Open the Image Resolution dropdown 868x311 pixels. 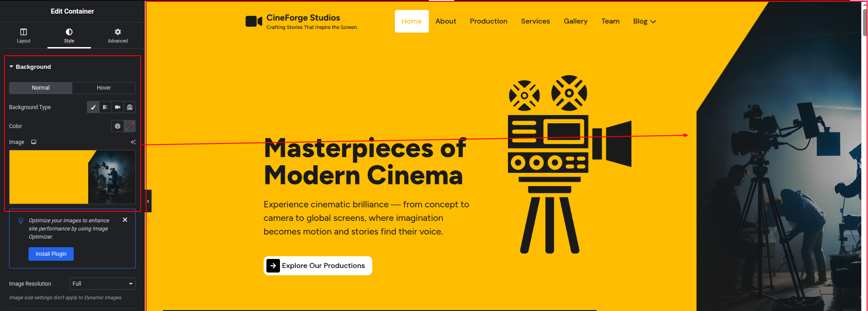[x=103, y=284]
